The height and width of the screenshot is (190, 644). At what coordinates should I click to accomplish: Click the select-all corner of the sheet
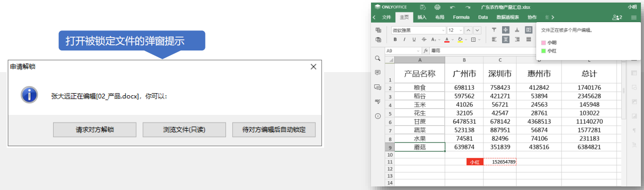pos(390,60)
